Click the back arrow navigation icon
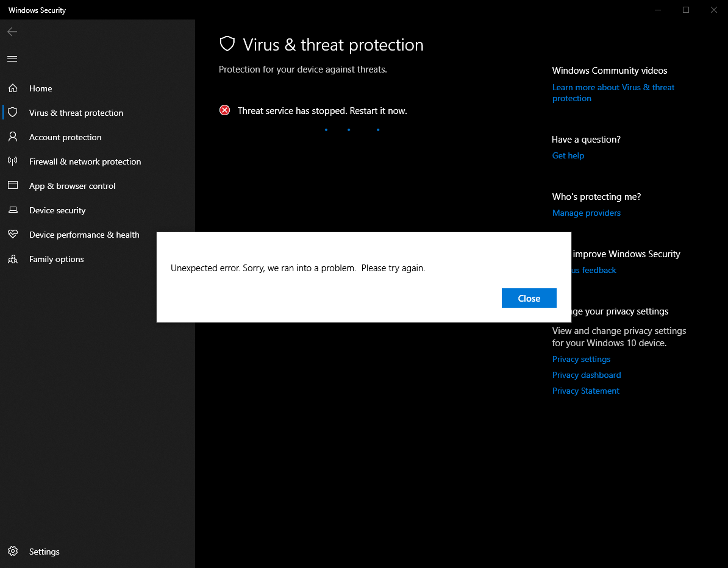The image size is (728, 568). (x=12, y=31)
